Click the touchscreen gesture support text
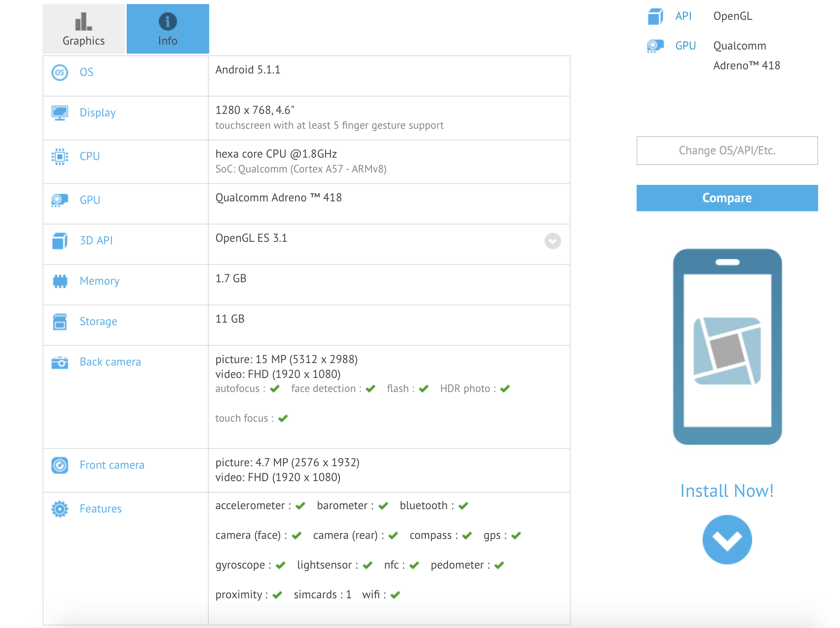The image size is (840, 628). 329,125
